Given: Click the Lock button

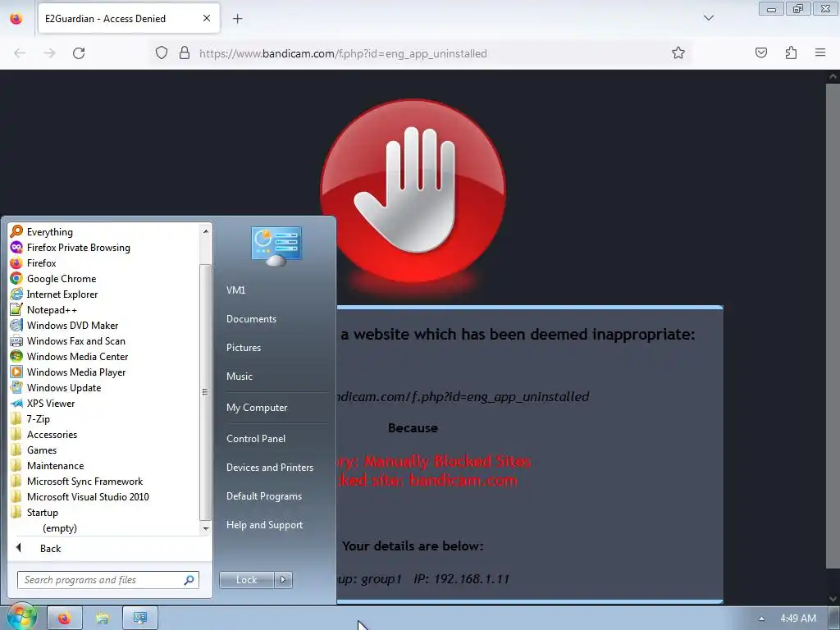Looking at the screenshot, I should tap(246, 580).
